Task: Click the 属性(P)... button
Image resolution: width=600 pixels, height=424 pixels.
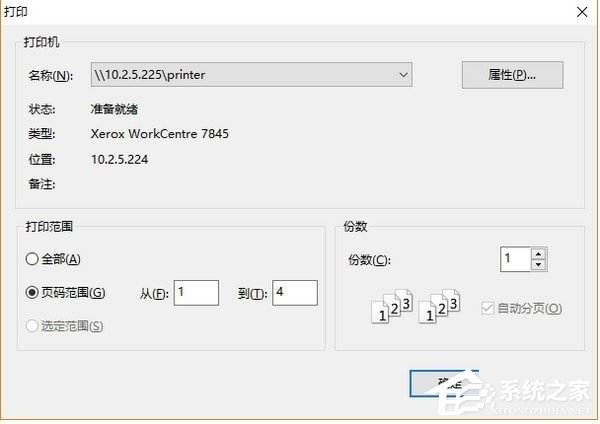Action: pos(512,75)
